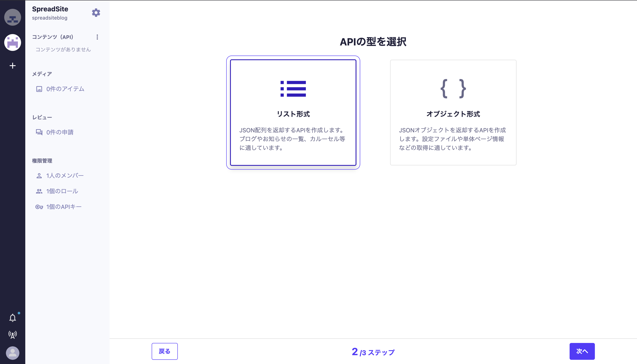Click the コンテンツがありません message
The width and height of the screenshot is (637, 364).
coord(63,49)
